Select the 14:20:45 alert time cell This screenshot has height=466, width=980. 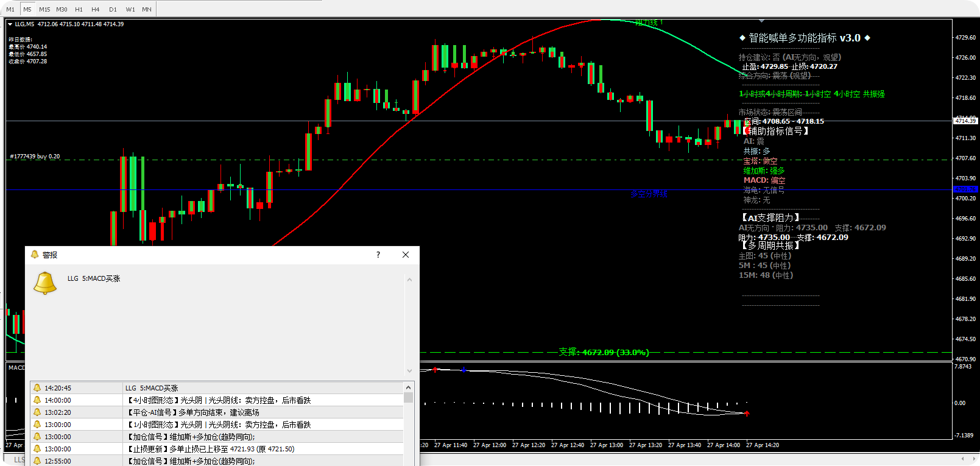coord(58,388)
